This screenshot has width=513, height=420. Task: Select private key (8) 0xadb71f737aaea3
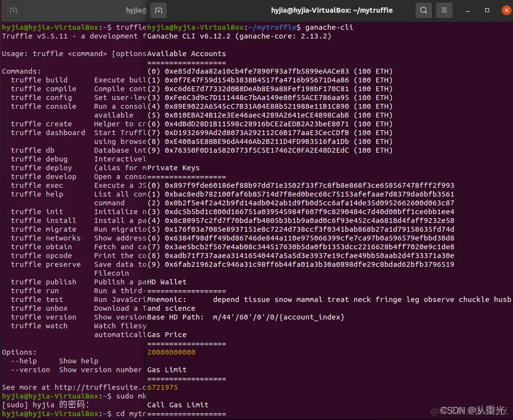point(310,256)
